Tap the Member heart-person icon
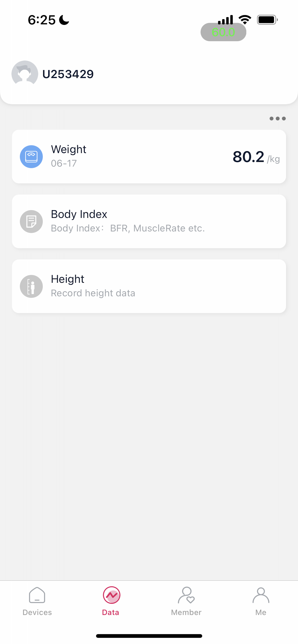This screenshot has height=644, width=298. pos(186,595)
